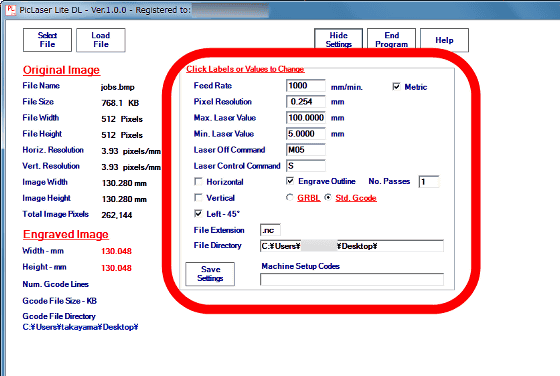
Task: Click the GRBL link label
Action: tap(309, 198)
